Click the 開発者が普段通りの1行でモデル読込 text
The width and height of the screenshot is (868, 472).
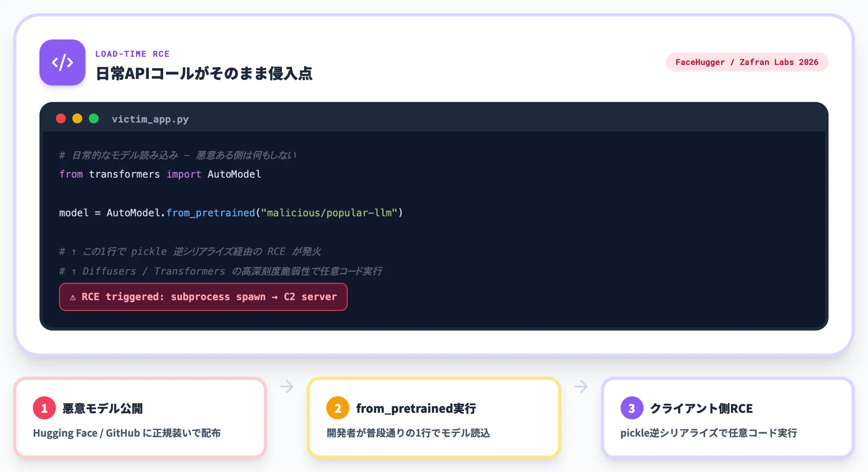408,433
